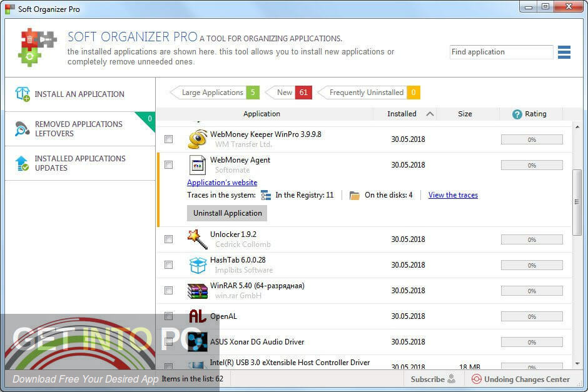Click the HashTab rating bar
The height and width of the screenshot is (392, 588).
pyautogui.click(x=532, y=265)
